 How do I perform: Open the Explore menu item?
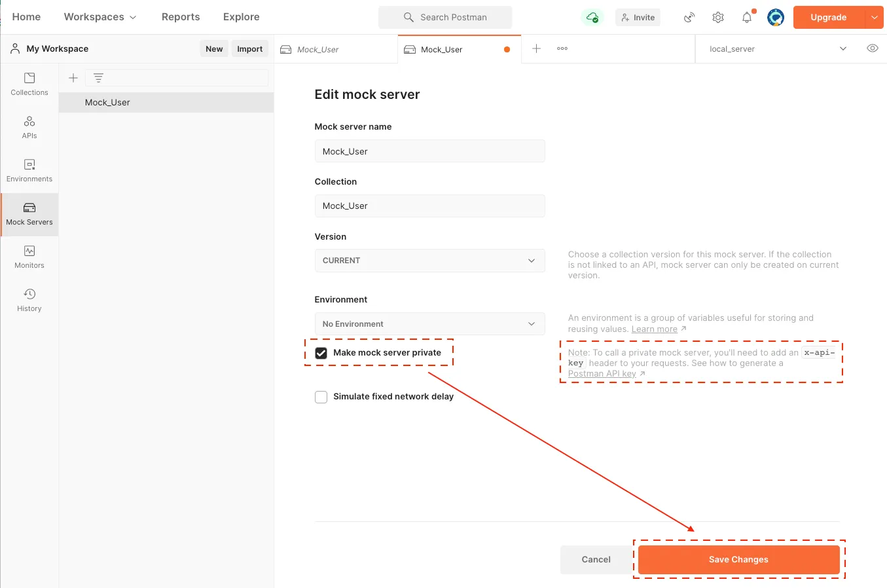pyautogui.click(x=242, y=17)
